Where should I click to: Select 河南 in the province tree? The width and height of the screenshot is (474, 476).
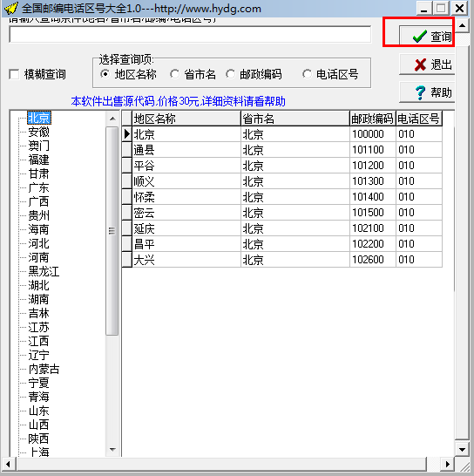pyautogui.click(x=38, y=257)
